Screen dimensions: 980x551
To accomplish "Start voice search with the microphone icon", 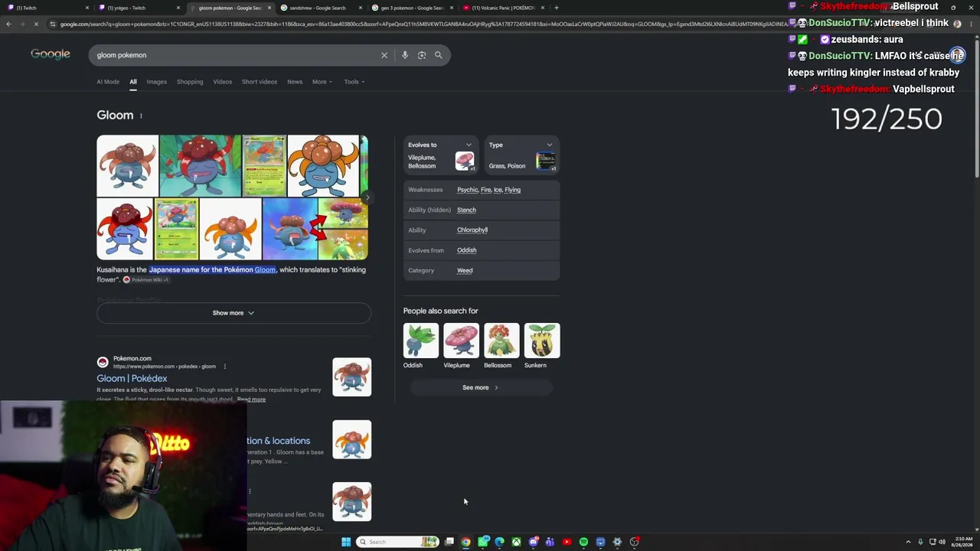I will click(405, 55).
